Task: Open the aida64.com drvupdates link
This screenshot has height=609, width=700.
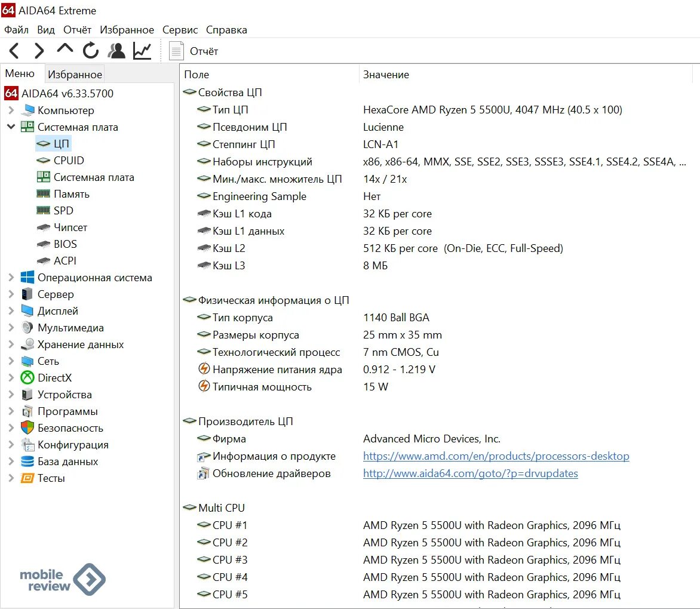Action: (471, 473)
